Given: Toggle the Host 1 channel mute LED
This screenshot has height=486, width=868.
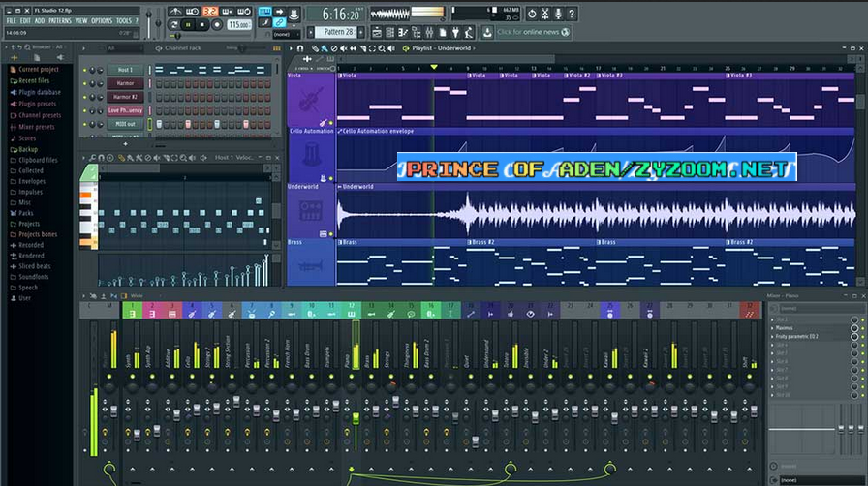Looking at the screenshot, I should [x=84, y=70].
